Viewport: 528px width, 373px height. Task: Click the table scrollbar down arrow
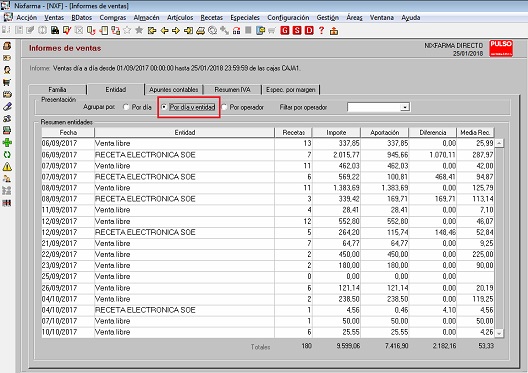[x=499, y=333]
